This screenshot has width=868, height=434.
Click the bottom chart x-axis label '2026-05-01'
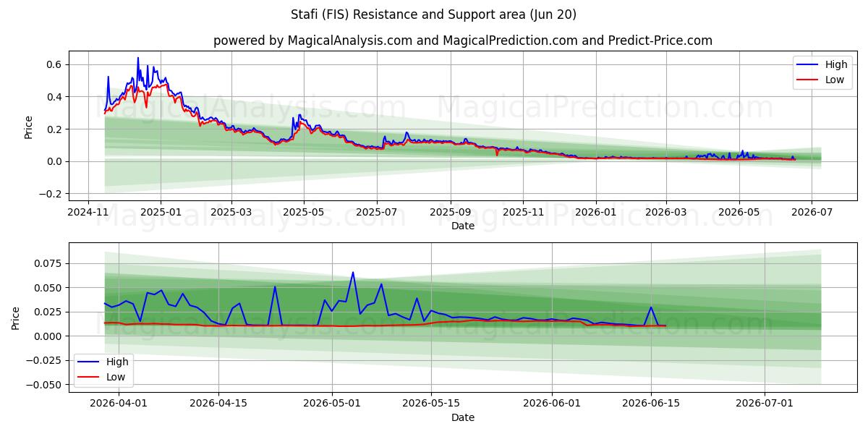(333, 404)
